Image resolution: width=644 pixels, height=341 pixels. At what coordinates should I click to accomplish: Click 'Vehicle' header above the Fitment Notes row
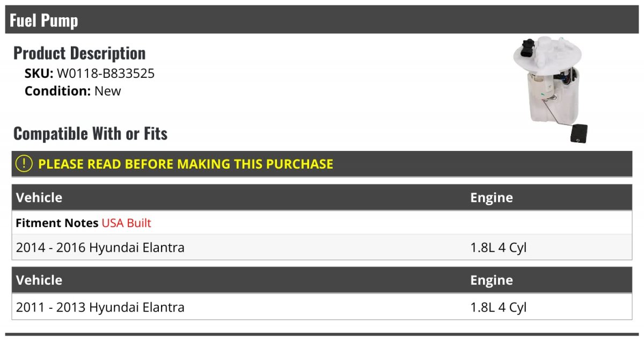[x=39, y=198]
